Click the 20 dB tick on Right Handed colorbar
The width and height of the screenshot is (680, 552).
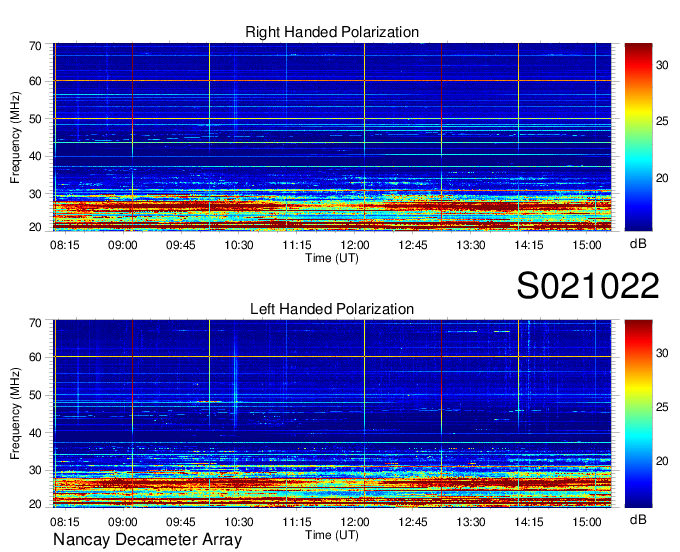(x=662, y=178)
